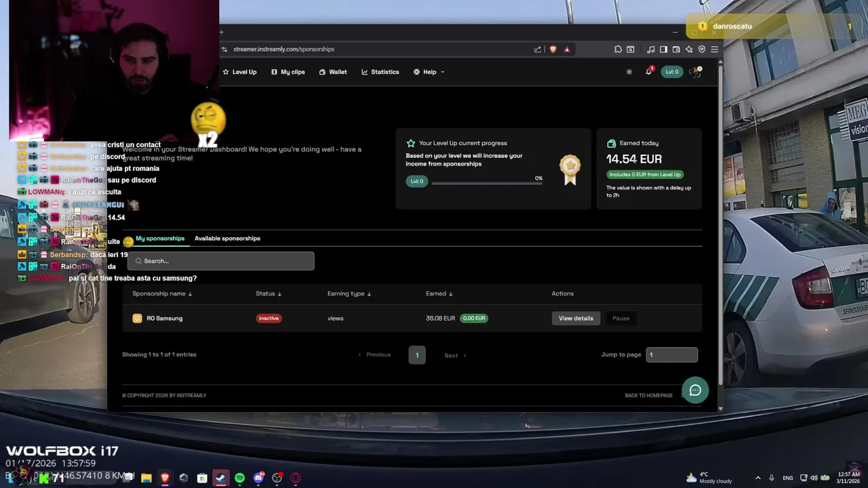Click the browser address bar URL
This screenshot has width=868, height=488.
tap(283, 49)
